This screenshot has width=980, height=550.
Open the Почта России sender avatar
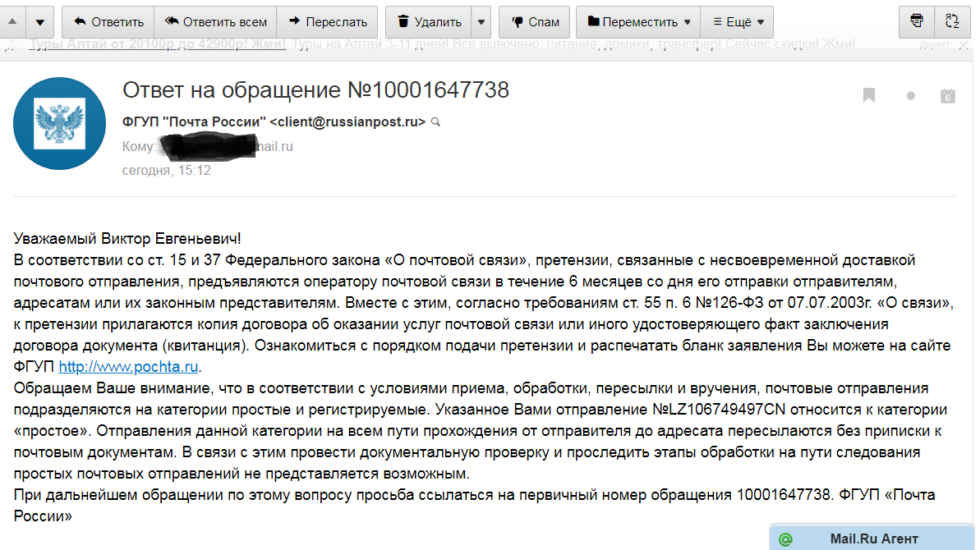[59, 124]
